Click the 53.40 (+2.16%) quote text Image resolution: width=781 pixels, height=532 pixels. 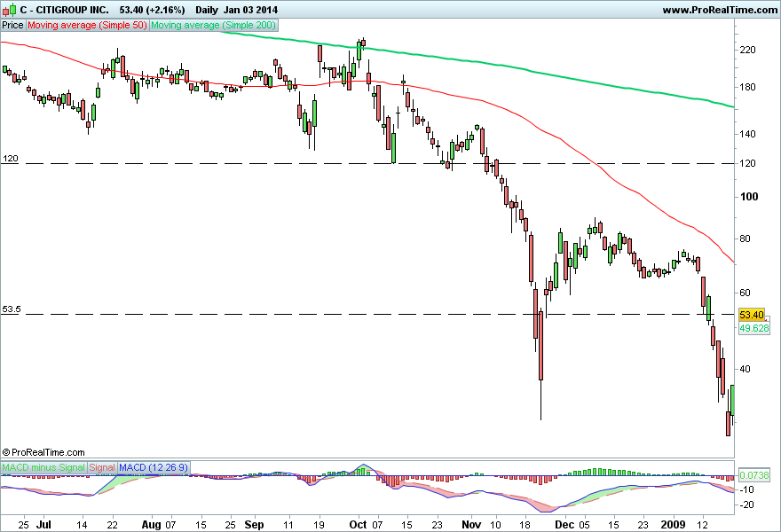click(x=152, y=10)
